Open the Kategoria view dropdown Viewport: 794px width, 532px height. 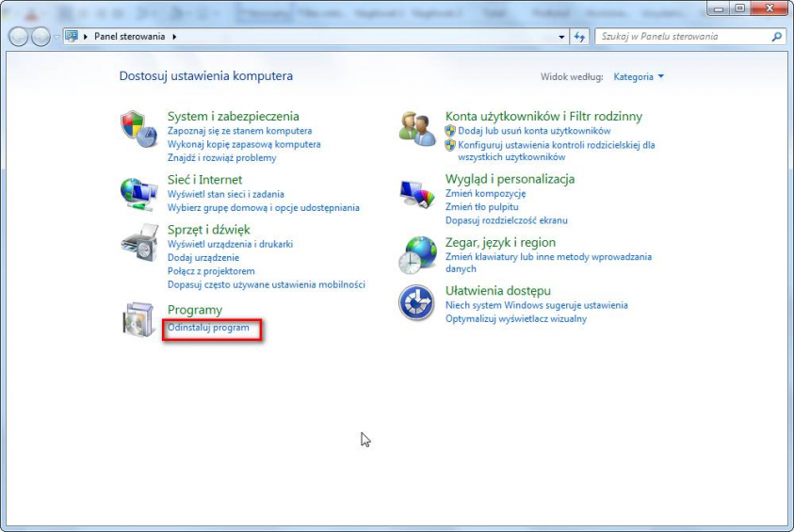click(639, 76)
